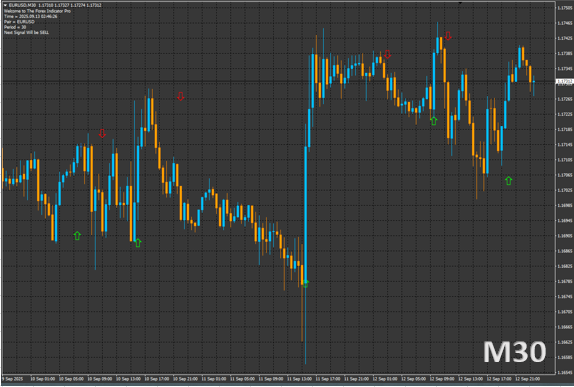Click the '12 Sep 21:00' time axis label
The height and width of the screenshot is (387, 574).
[528, 379]
